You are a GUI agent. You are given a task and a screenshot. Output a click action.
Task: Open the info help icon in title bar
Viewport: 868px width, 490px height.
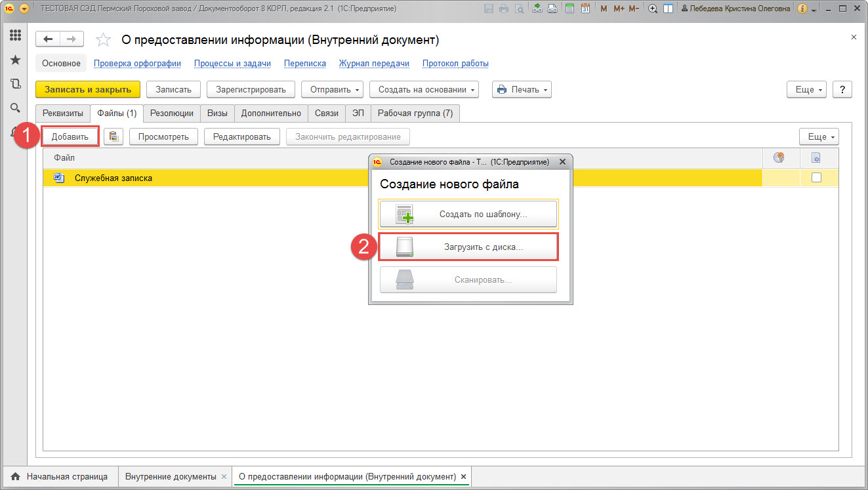[802, 9]
